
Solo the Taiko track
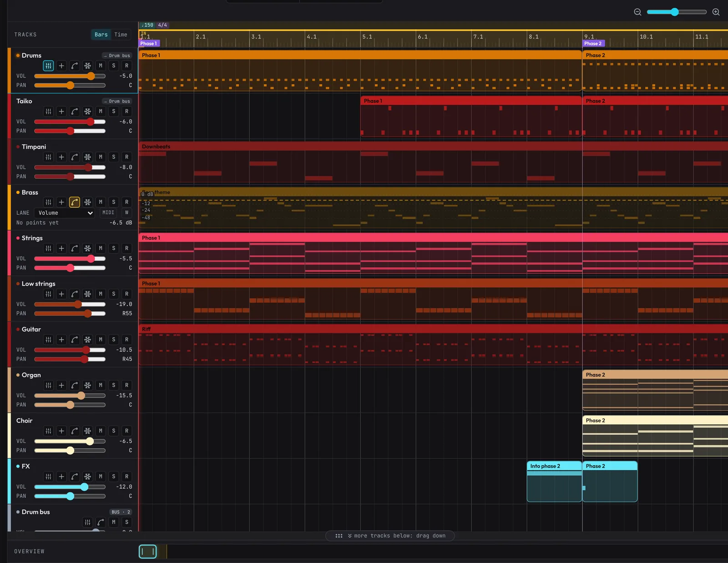tap(114, 111)
